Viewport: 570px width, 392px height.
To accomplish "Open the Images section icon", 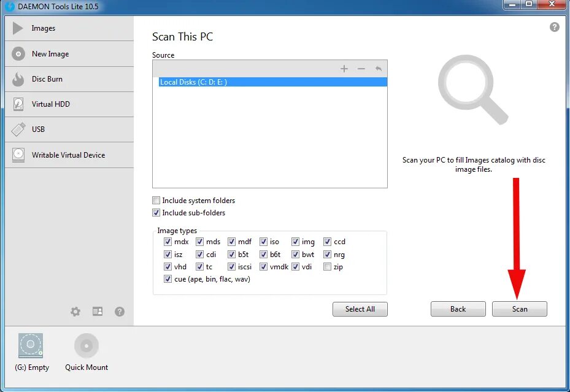I will point(18,28).
